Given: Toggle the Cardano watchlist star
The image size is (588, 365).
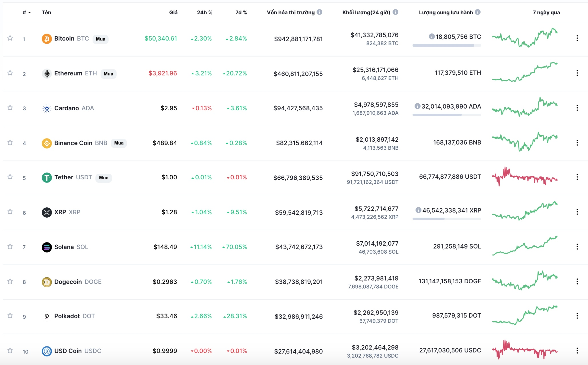Looking at the screenshot, I should click(10, 108).
